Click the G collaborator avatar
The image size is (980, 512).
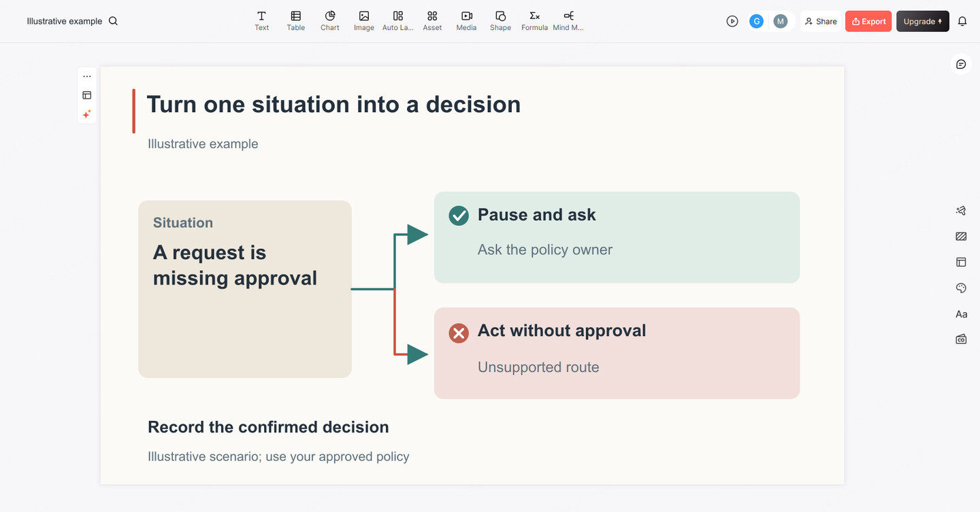pos(756,21)
